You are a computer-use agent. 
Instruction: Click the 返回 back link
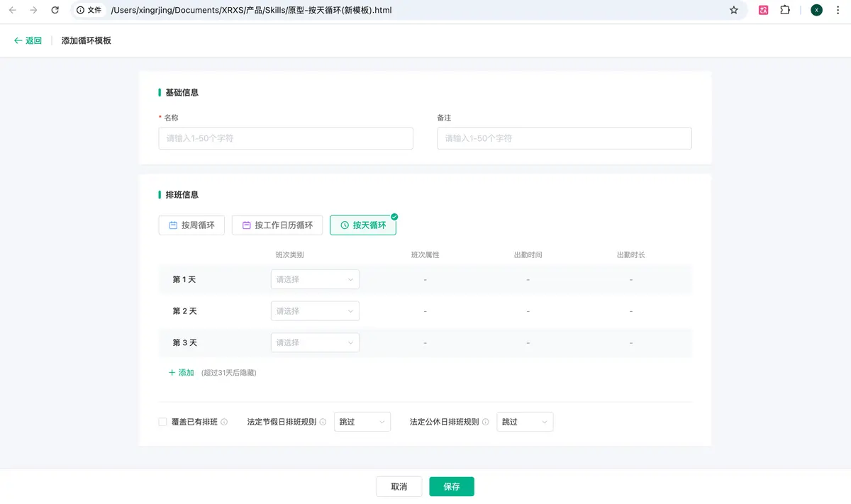pos(28,40)
